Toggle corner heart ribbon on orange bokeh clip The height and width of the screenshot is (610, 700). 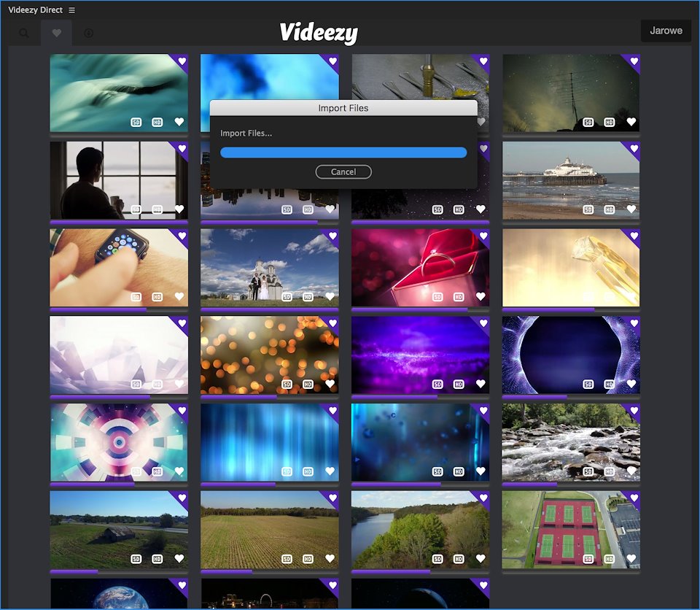point(332,323)
